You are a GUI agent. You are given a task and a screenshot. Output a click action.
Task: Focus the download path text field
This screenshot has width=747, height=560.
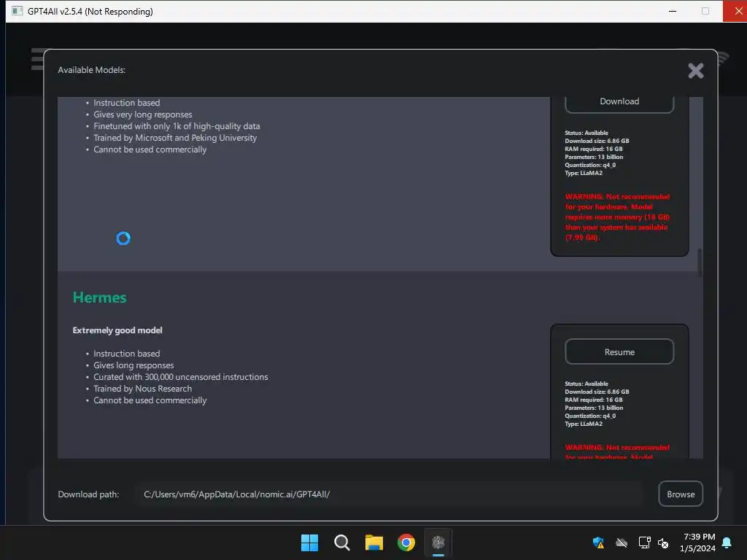pos(390,494)
